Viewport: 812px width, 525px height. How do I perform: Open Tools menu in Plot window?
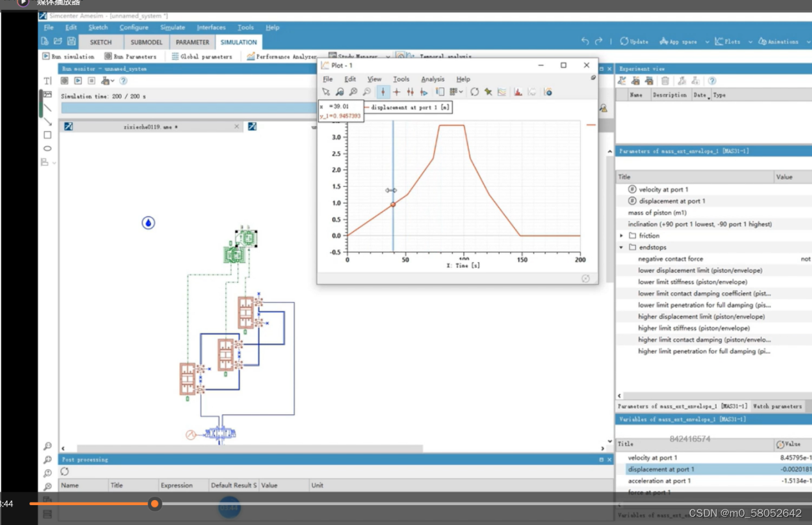pos(401,79)
